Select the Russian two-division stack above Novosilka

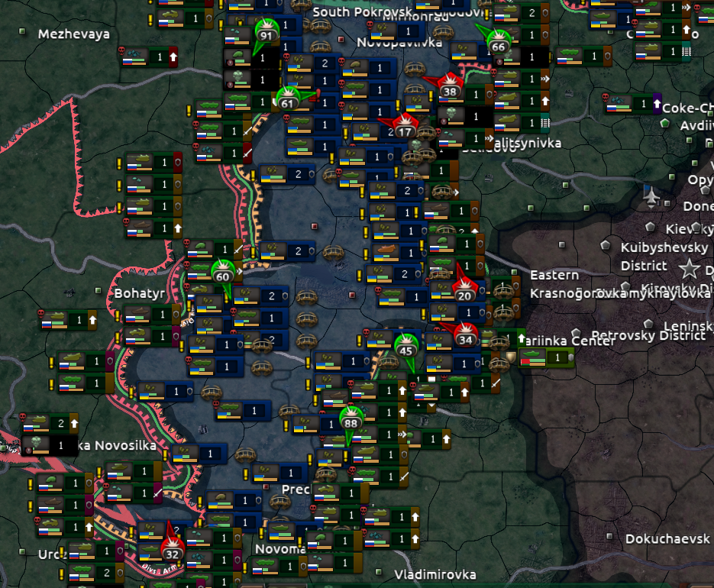51,424
